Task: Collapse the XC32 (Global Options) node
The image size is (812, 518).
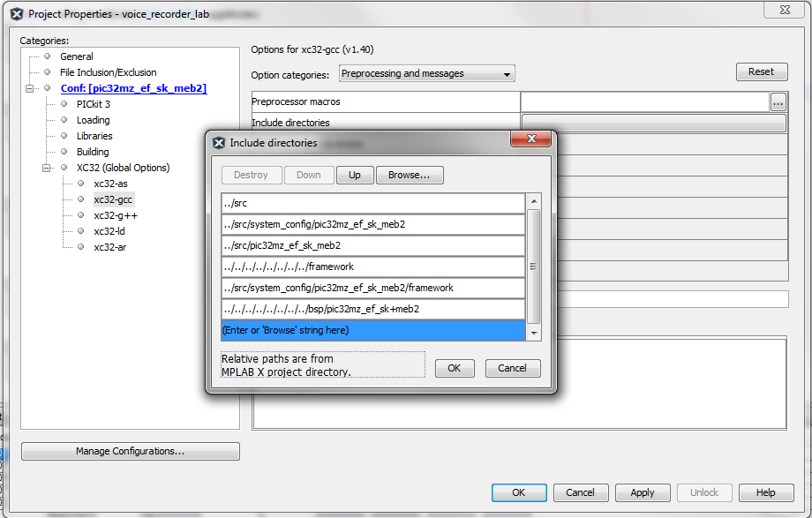Action: coord(47,168)
